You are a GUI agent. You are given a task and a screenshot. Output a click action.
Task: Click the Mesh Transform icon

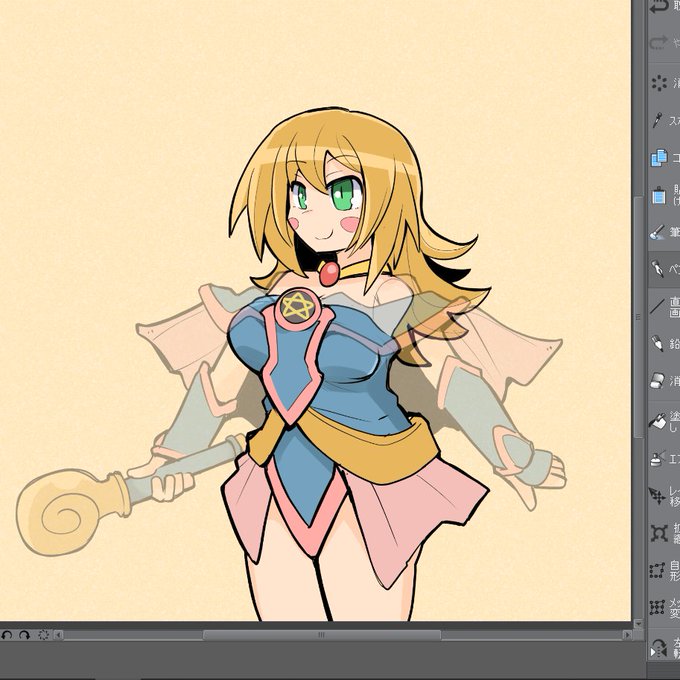pos(657,607)
